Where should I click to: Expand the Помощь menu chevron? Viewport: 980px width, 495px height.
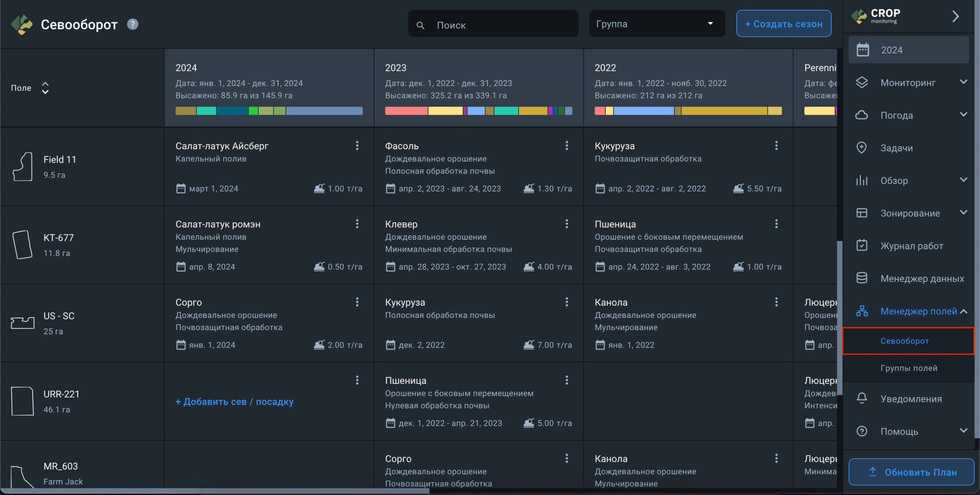[964, 431]
